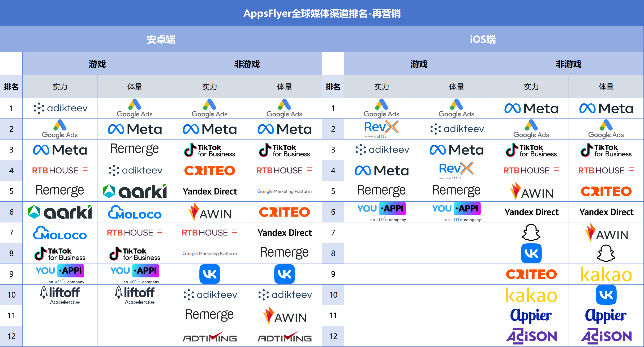This screenshot has width=644, height=347.
Task: Click the Snapchat ghost logo in rank 7 row
Action: pyautogui.click(x=531, y=232)
